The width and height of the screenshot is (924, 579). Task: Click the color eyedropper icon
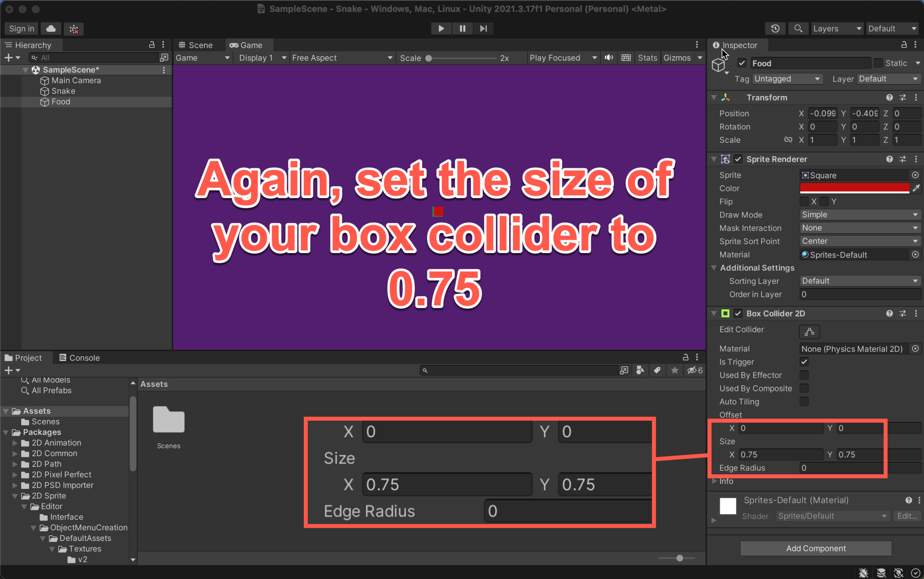pyautogui.click(x=916, y=188)
